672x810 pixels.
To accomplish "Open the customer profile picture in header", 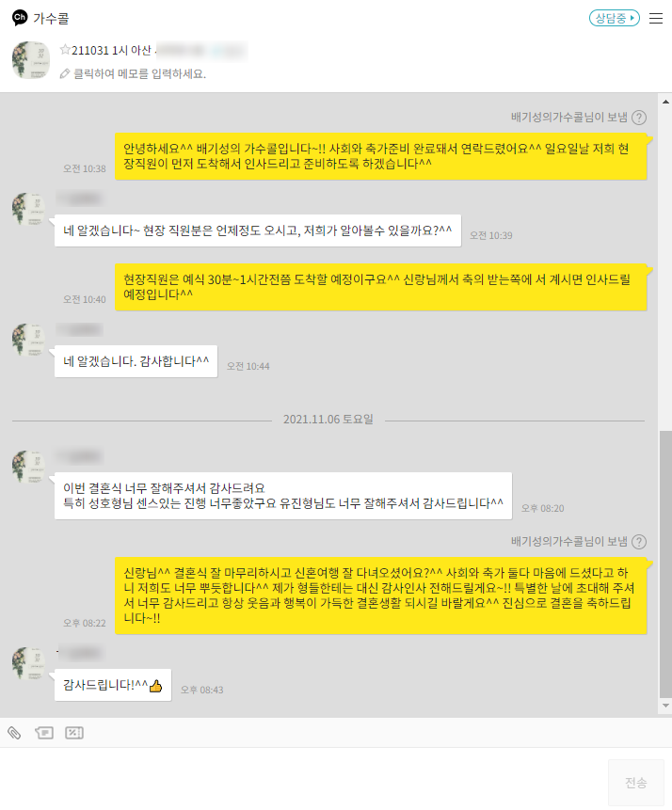I will (x=31, y=60).
